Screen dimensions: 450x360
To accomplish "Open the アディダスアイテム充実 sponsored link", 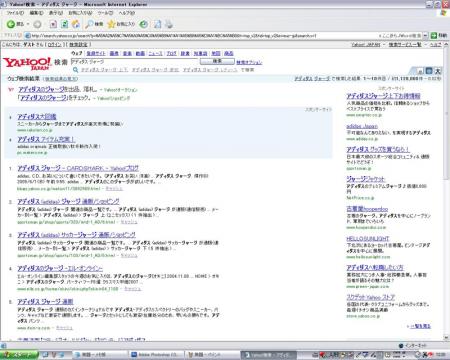I will coord(46,139).
